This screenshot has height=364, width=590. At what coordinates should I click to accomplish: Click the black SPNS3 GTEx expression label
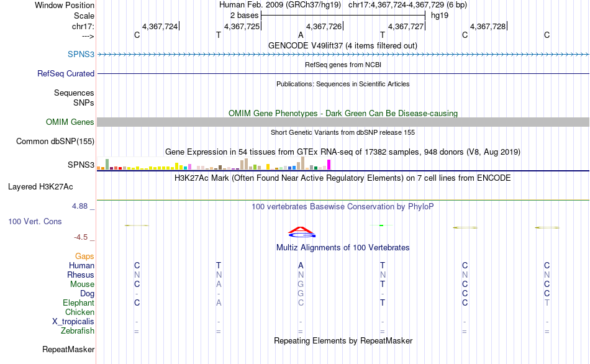point(81,165)
